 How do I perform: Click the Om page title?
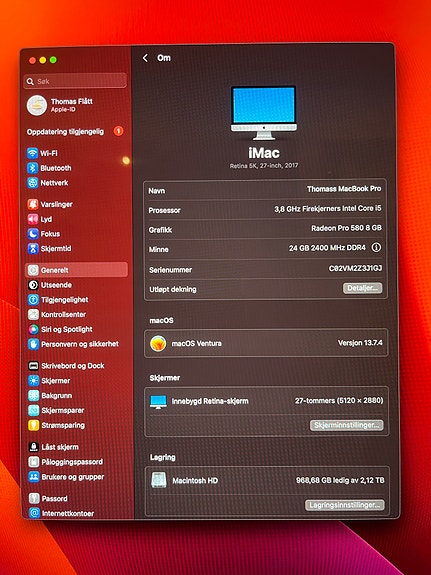164,58
